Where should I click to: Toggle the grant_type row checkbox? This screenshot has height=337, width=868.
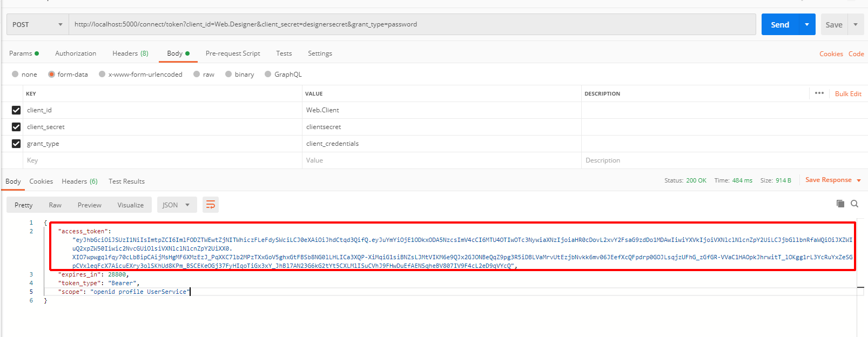[x=16, y=144]
